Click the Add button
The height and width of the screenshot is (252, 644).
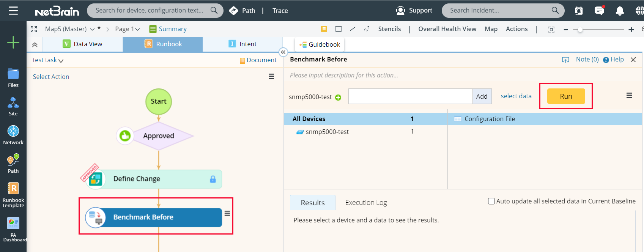482,96
